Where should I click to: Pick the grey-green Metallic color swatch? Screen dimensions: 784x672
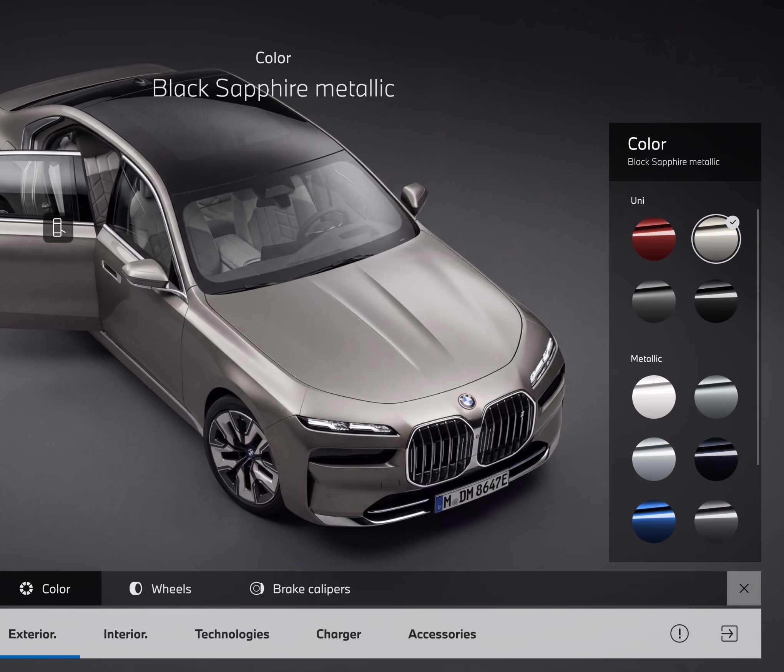click(716, 397)
